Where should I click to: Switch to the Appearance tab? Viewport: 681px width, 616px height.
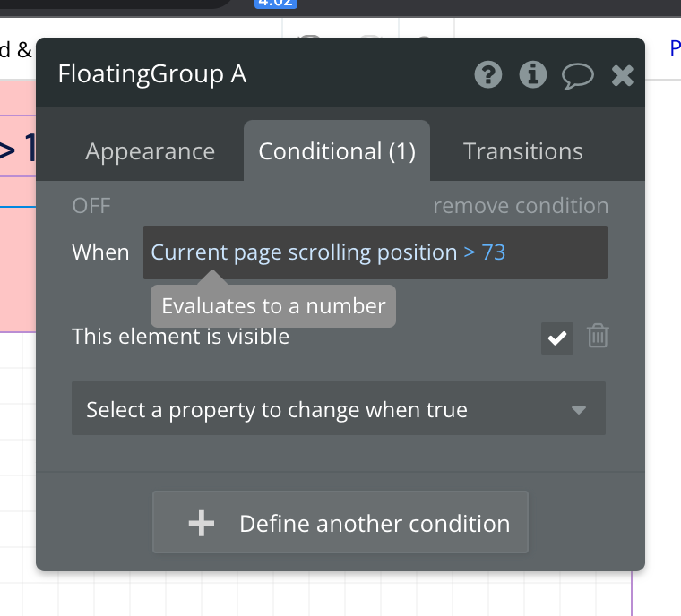pyautogui.click(x=150, y=151)
